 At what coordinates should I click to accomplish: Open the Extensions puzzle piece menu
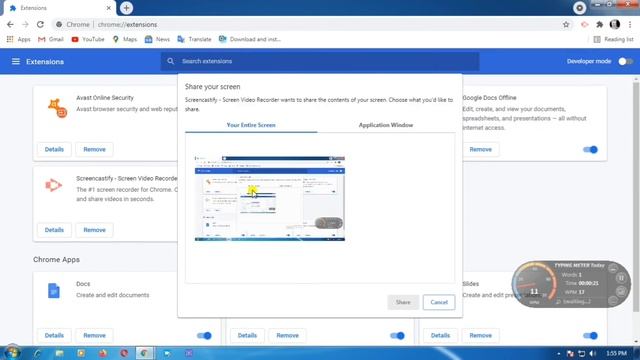pyautogui.click(x=599, y=24)
